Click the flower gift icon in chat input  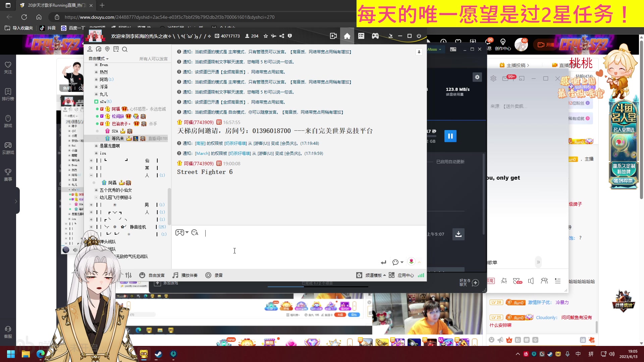click(x=411, y=261)
